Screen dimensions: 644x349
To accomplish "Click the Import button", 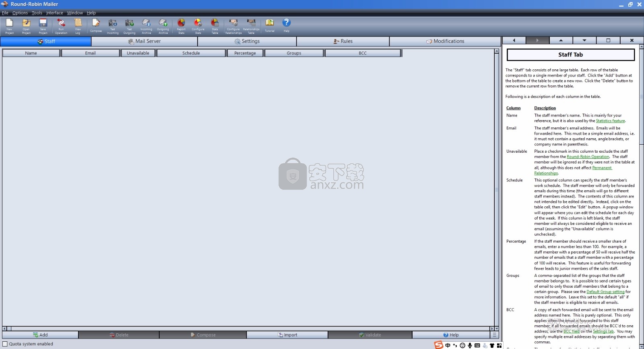I will click(x=287, y=335).
